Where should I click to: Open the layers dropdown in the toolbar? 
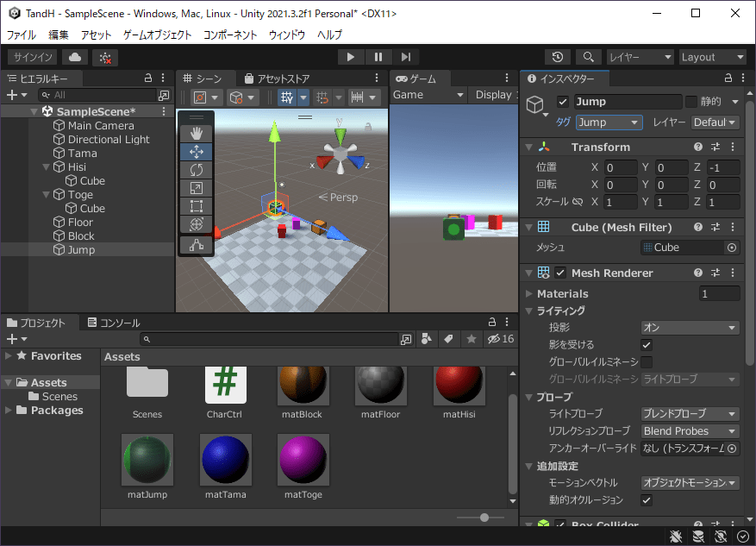(x=640, y=58)
